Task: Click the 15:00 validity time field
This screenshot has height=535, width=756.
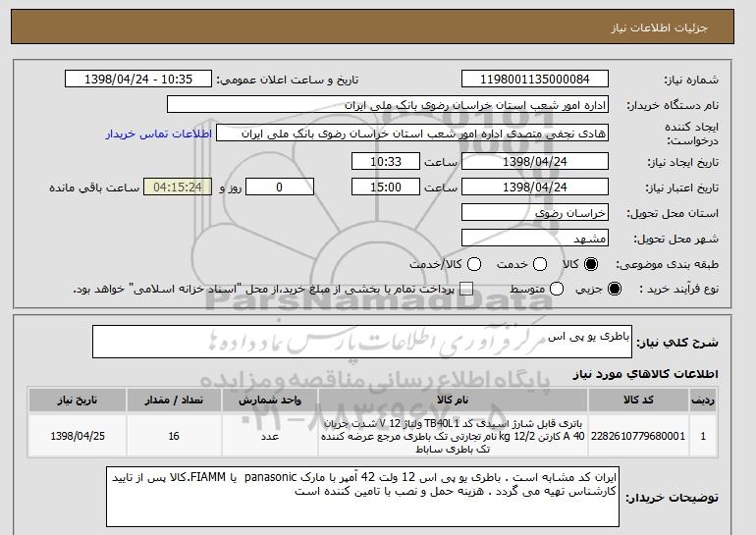Action: coord(386,187)
